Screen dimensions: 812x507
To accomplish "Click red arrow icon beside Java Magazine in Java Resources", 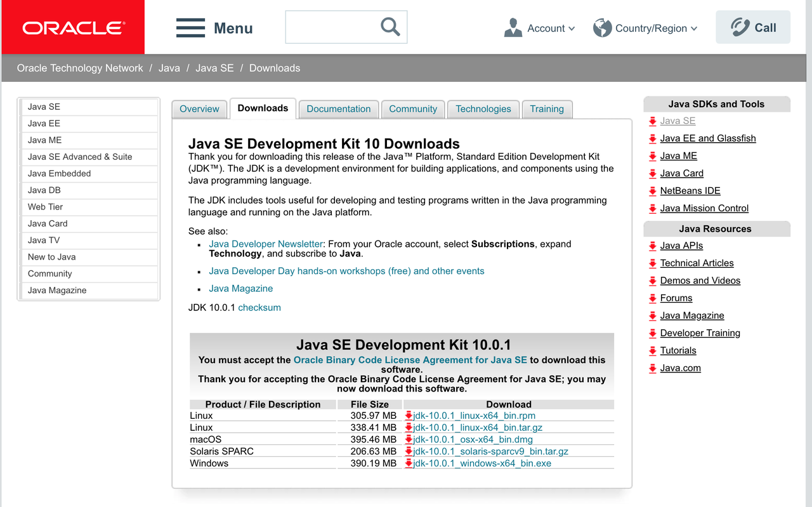I will [652, 315].
